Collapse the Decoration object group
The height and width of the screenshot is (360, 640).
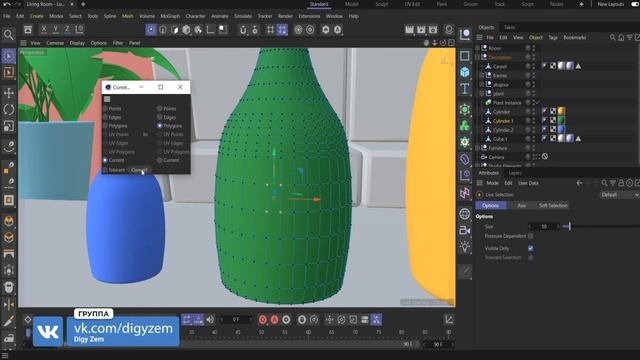point(477,57)
